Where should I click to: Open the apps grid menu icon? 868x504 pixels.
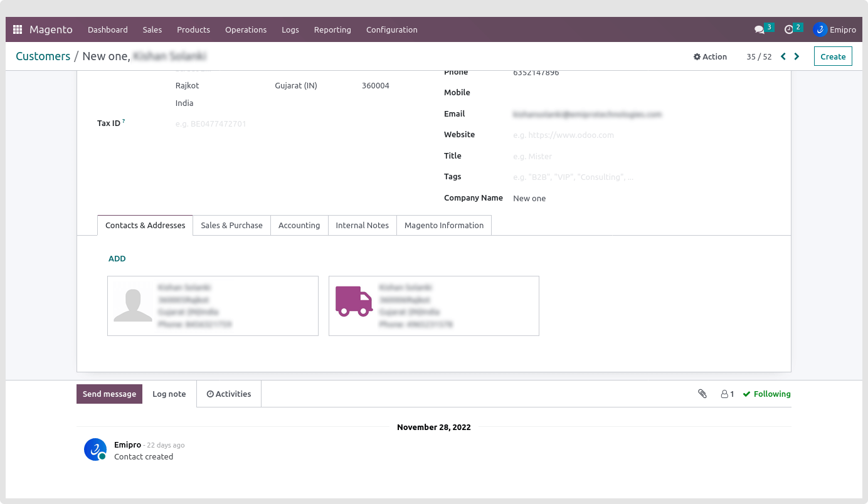click(18, 29)
